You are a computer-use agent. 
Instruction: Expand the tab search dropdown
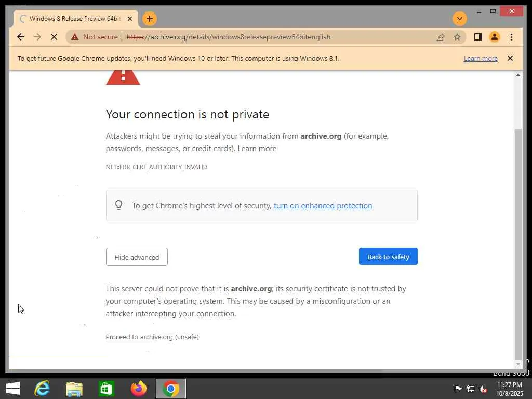pyautogui.click(x=460, y=19)
